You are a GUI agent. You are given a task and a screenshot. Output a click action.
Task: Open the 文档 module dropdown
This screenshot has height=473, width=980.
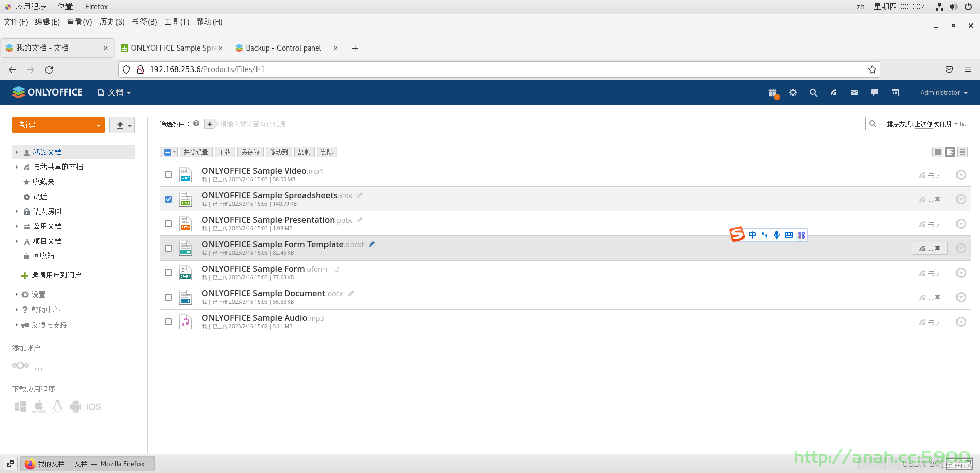click(115, 92)
